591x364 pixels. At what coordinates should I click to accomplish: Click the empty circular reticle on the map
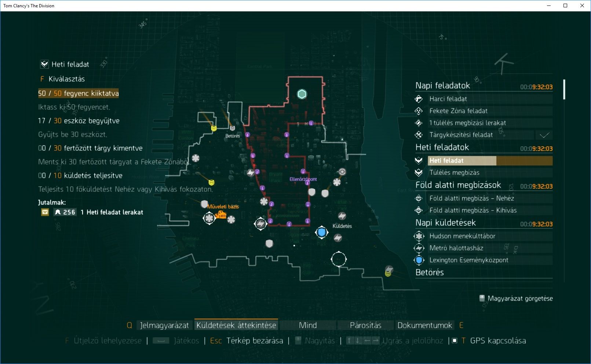(338, 259)
